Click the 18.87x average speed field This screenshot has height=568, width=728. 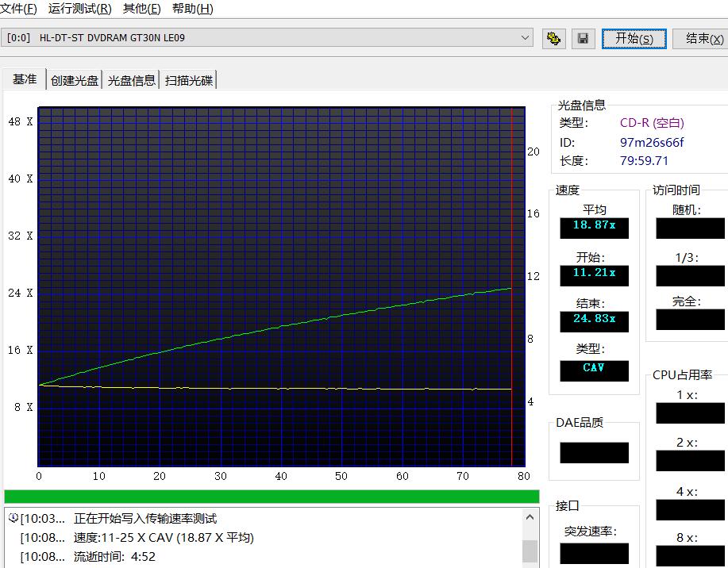(594, 228)
